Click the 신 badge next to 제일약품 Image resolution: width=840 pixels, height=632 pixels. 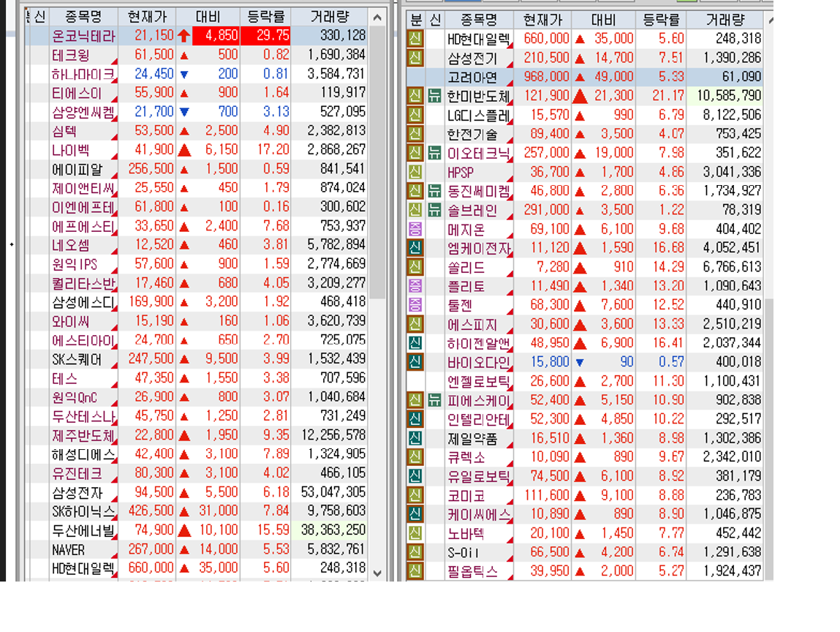[415, 438]
